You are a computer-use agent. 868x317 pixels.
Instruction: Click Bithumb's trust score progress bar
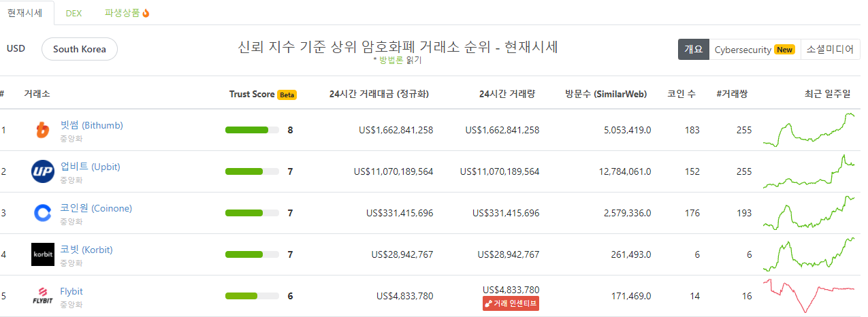[252, 130]
